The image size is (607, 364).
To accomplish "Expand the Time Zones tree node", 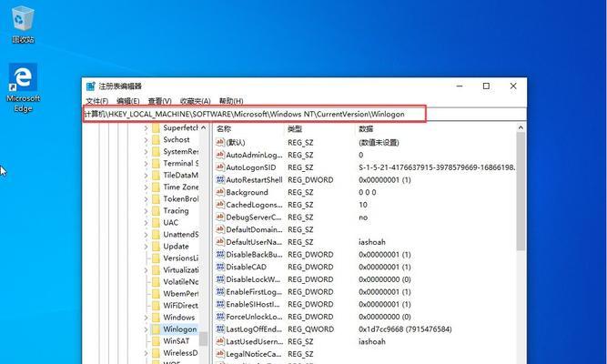I will (146, 187).
